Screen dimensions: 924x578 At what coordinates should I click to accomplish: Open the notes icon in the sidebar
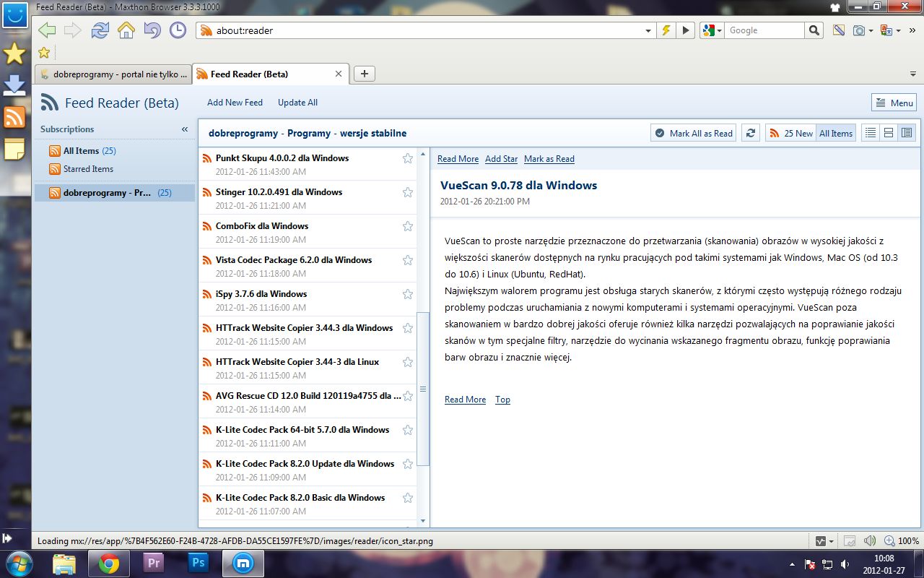point(14,148)
